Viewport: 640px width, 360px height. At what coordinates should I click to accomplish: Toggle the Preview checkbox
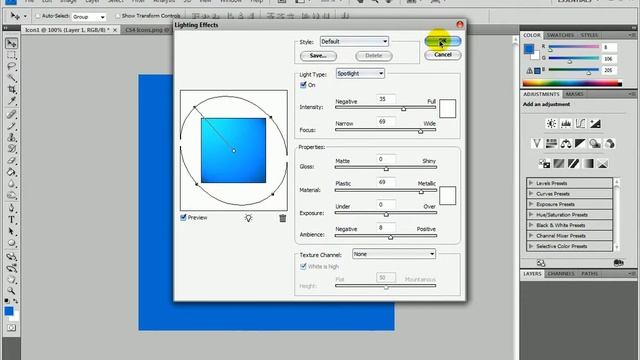tap(183, 218)
